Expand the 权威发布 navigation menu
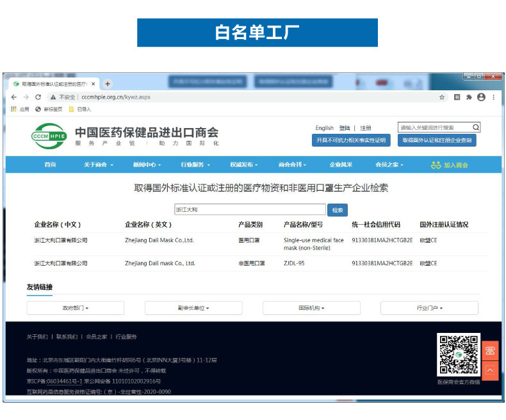 (x=243, y=165)
